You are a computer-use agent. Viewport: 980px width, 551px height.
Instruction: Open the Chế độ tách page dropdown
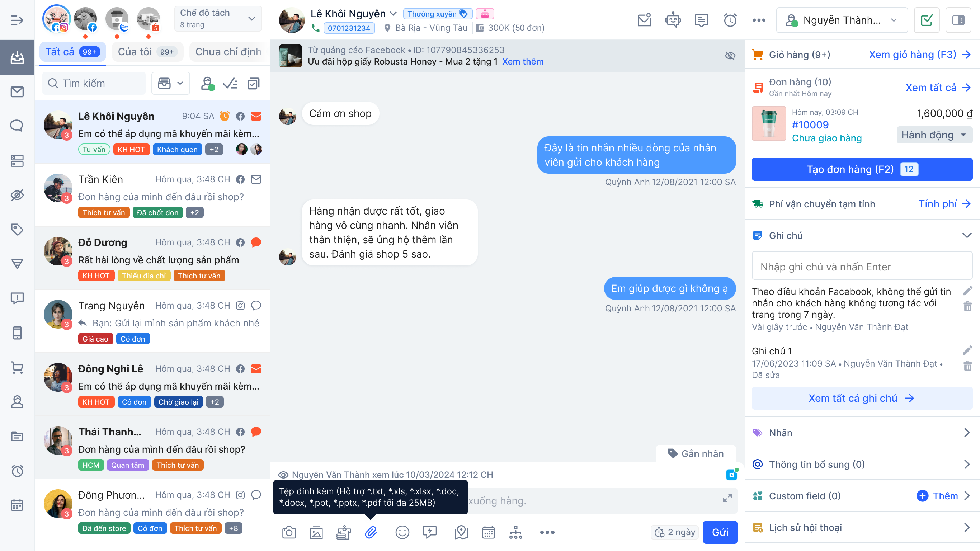218,19
